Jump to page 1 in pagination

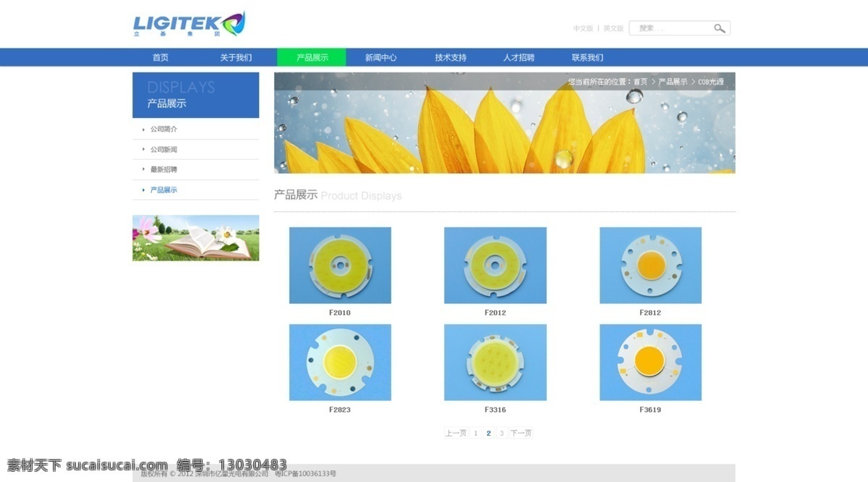pyautogui.click(x=475, y=433)
